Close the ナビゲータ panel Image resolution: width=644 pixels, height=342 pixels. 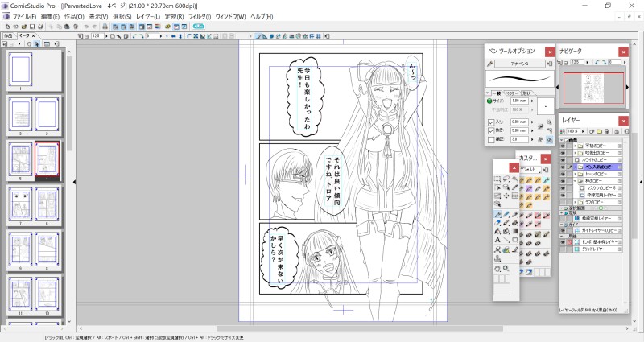pyautogui.click(x=624, y=52)
